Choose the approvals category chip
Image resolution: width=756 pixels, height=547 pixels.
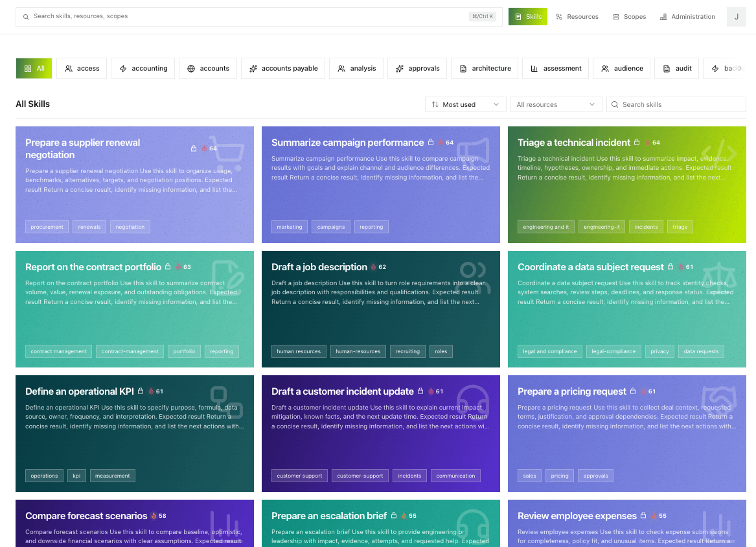point(417,69)
